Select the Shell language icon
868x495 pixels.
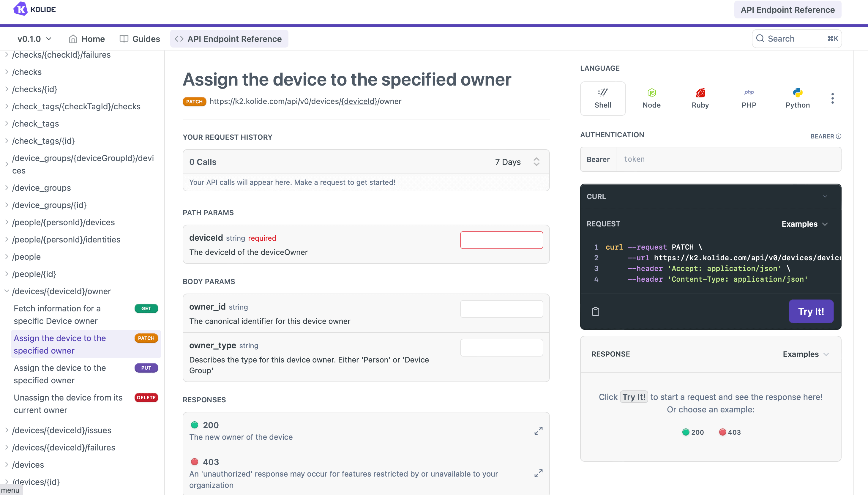point(602,98)
